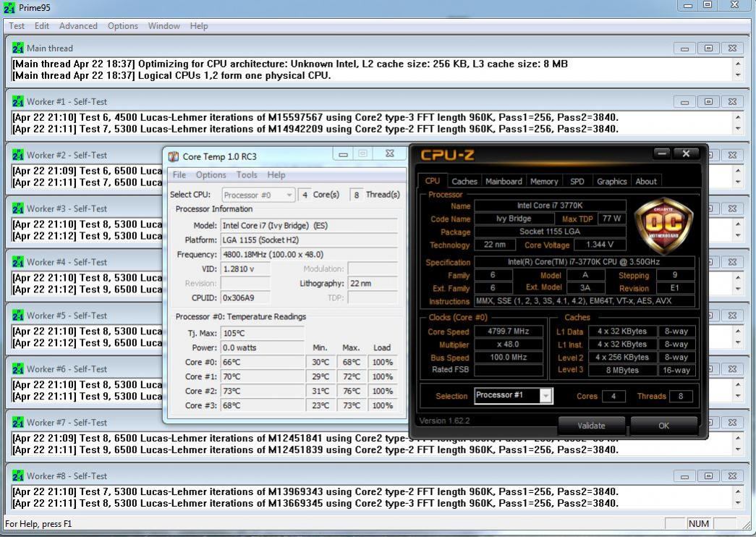Click the Tj. Max 105°C field
The image size is (756, 537).
click(x=263, y=333)
